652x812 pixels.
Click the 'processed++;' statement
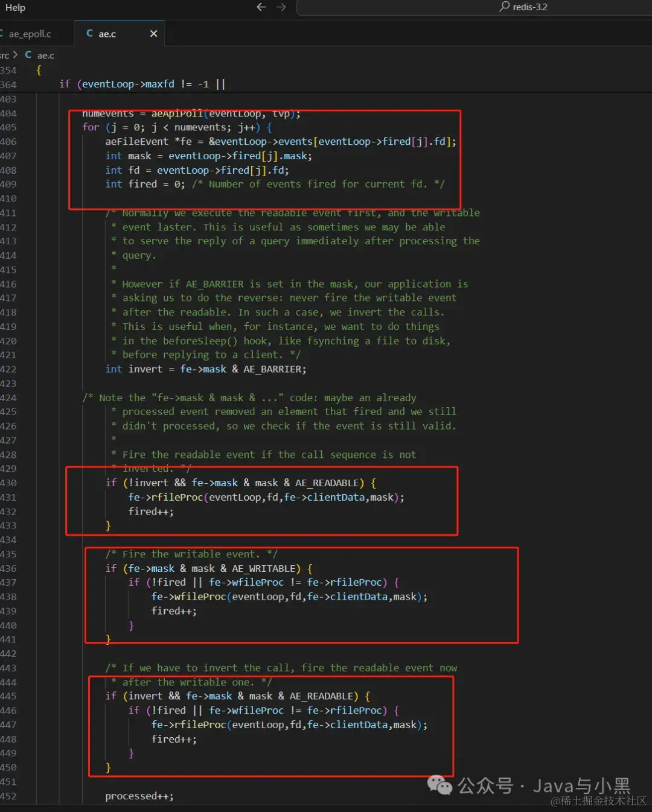point(139,796)
